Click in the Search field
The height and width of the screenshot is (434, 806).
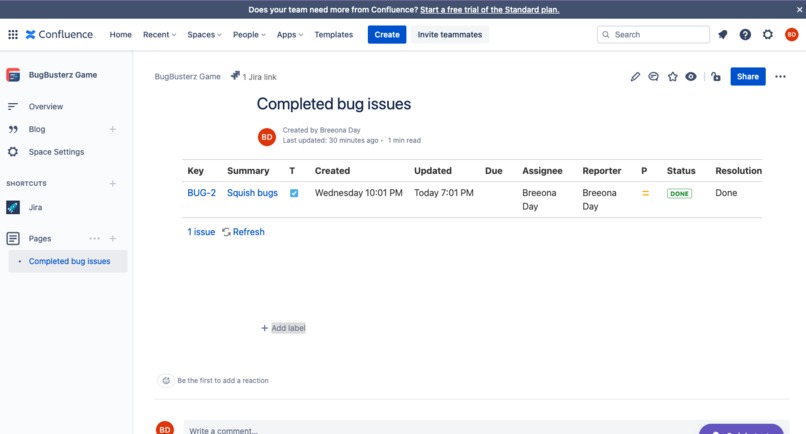(653, 34)
